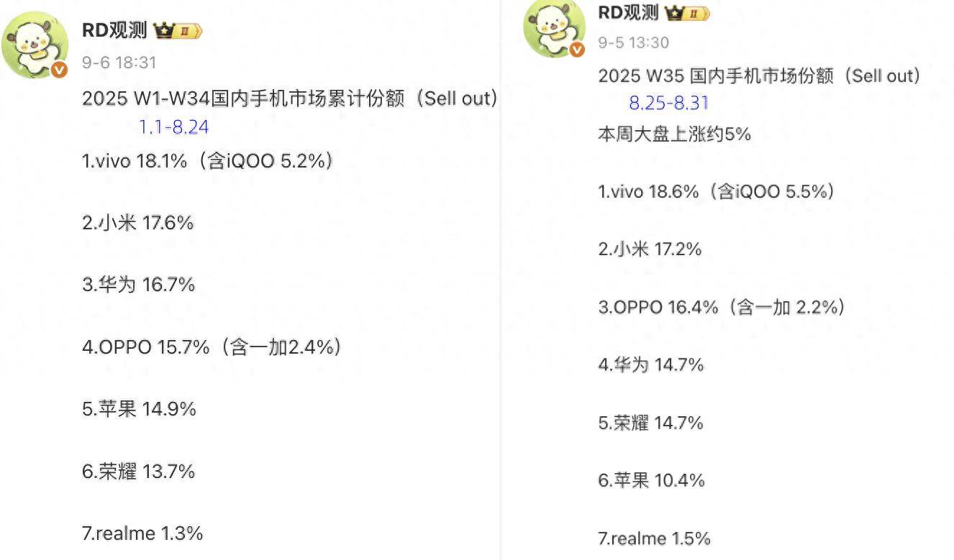Open the blue 8.25-8.31 date range link
The height and width of the screenshot is (560, 954).
[x=668, y=103]
